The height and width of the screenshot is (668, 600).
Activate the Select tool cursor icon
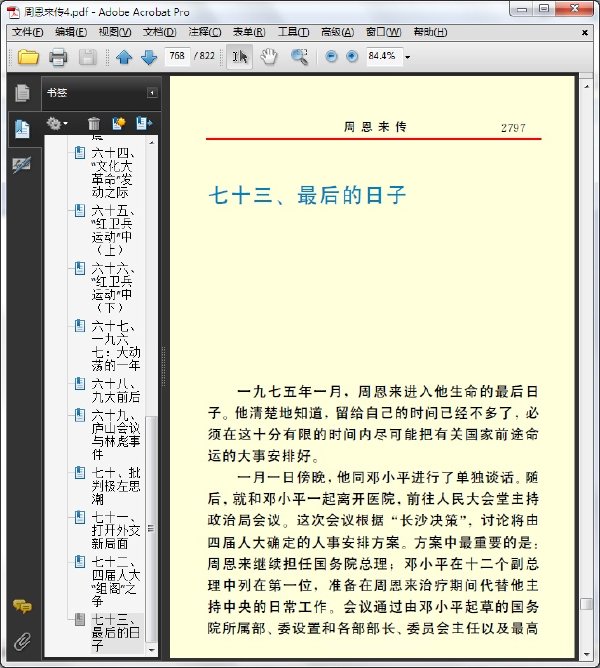239,56
